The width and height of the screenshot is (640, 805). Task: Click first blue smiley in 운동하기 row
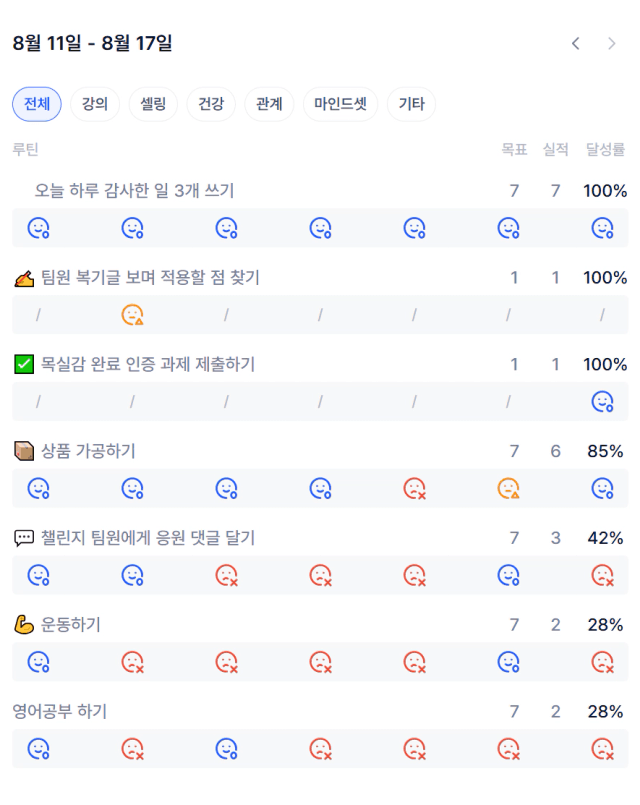pyautogui.click(x=38, y=662)
